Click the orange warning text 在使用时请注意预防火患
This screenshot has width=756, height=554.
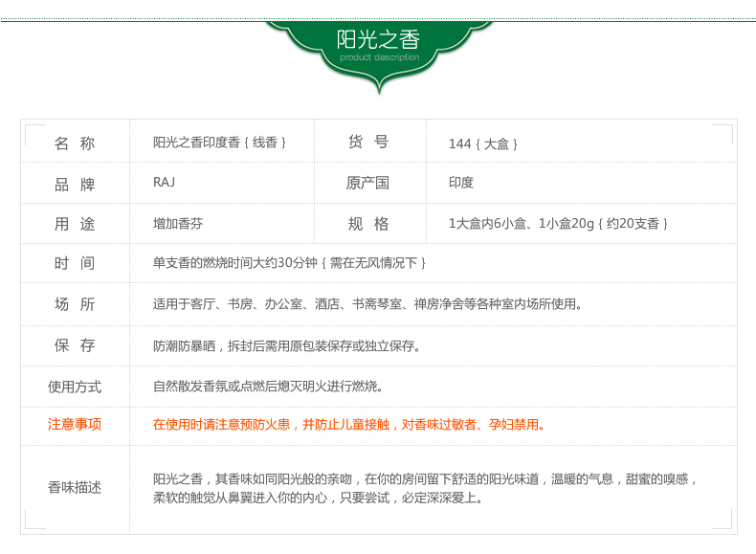coord(221,424)
